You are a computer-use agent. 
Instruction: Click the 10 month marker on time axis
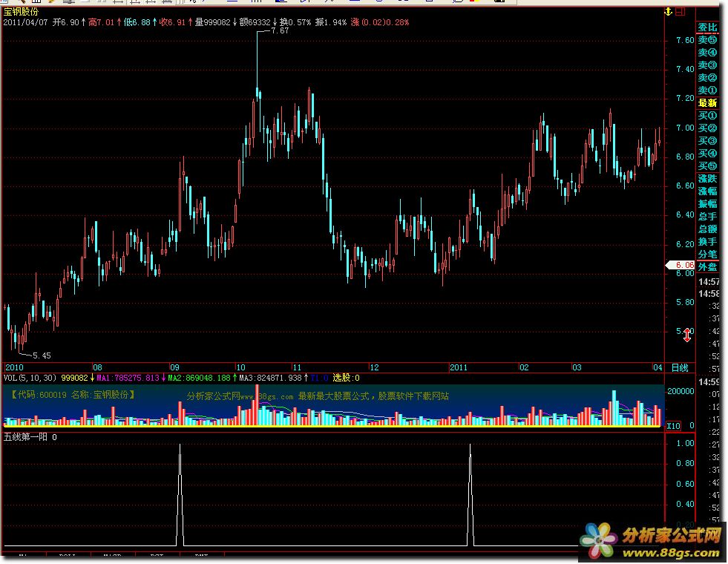pos(240,367)
